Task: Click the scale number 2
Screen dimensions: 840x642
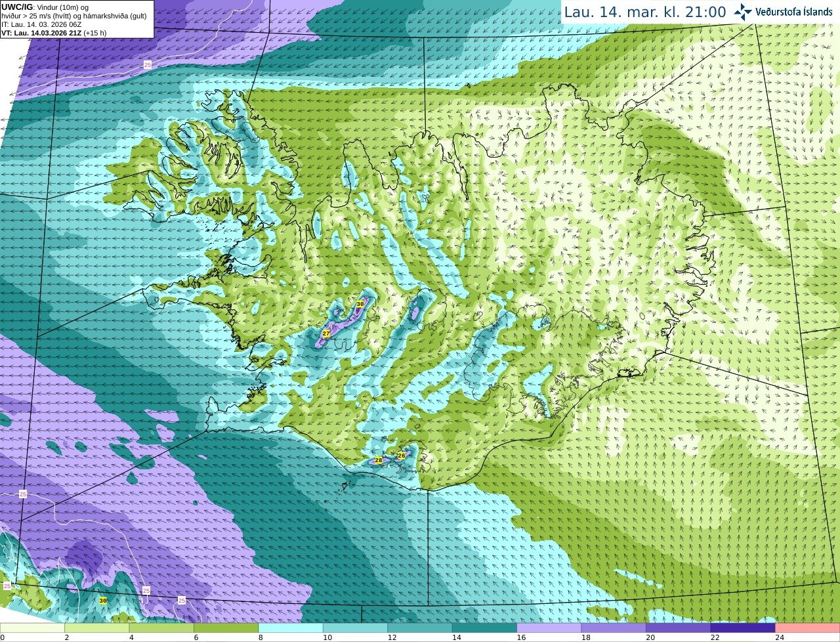Action: tap(67, 637)
